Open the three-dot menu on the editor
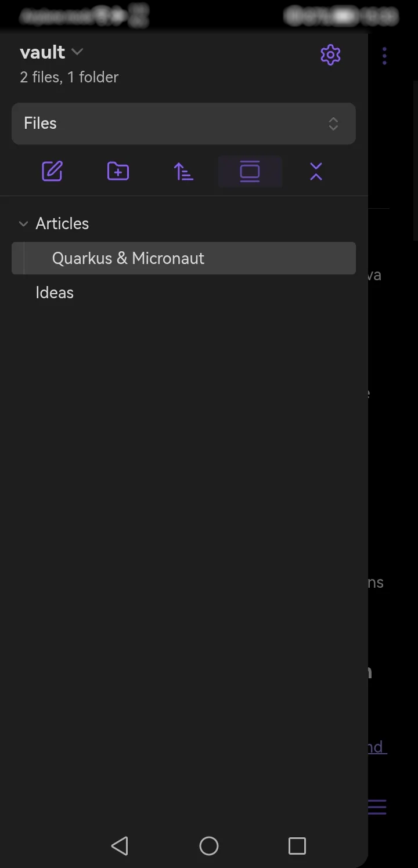This screenshot has width=418, height=868. [x=384, y=56]
